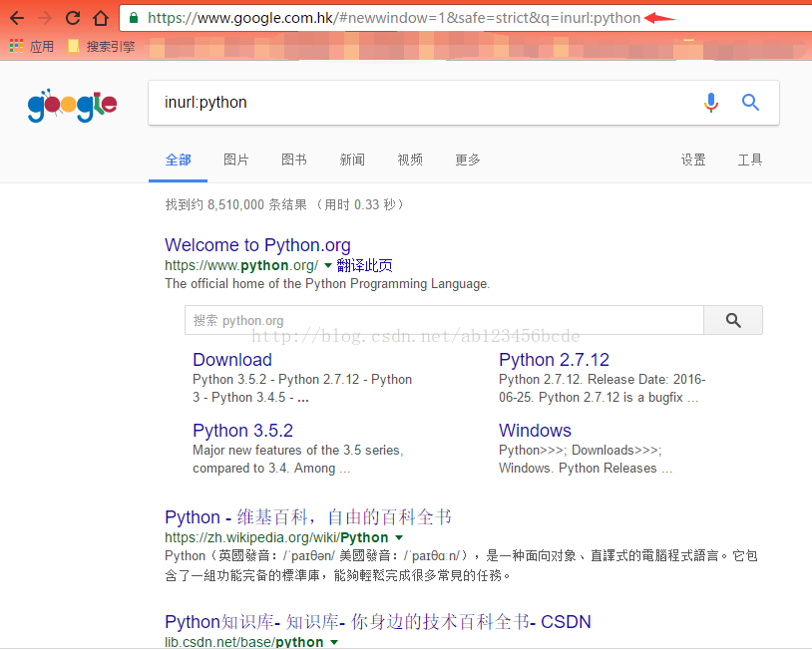This screenshot has width=812, height=650.
Task: Switch to the 新闻 tab
Action: coord(352,160)
